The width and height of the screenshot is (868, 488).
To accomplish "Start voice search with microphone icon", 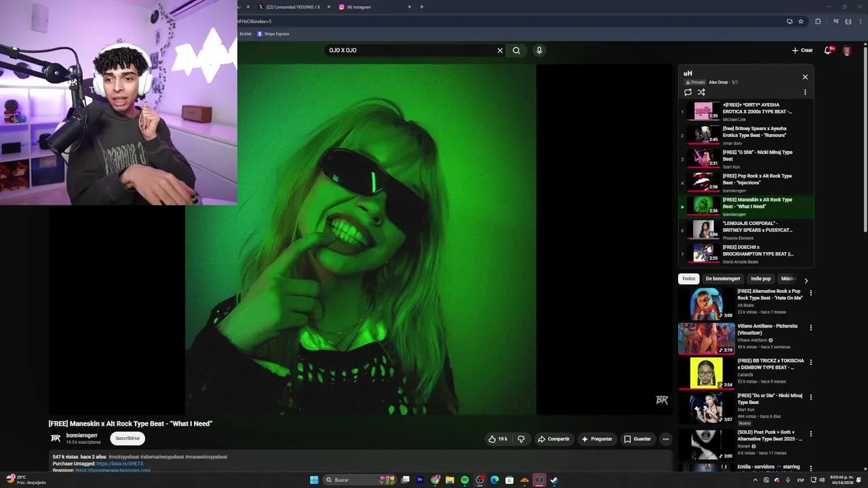I will pos(539,50).
